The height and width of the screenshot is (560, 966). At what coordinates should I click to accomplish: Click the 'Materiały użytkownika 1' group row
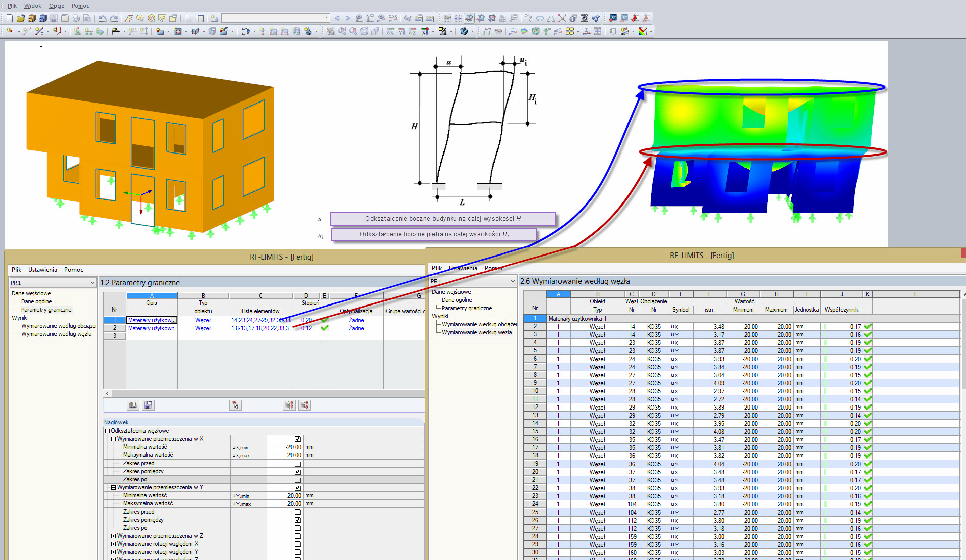coord(753,319)
